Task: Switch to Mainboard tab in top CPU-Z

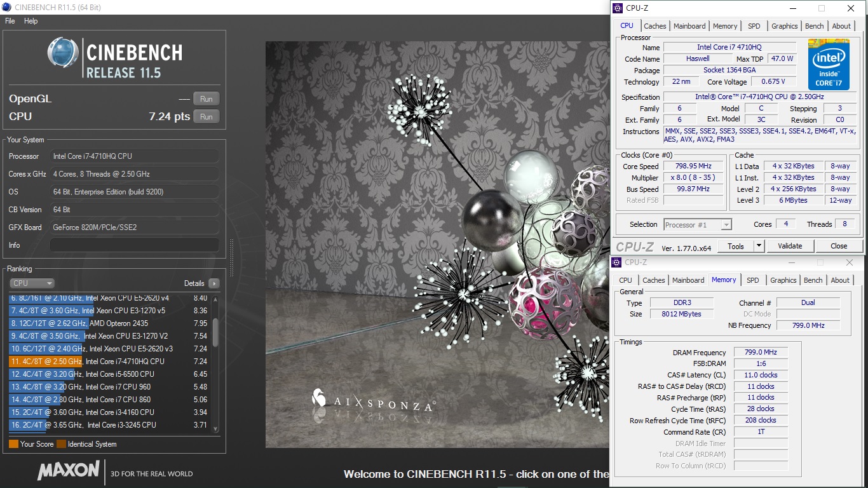Action: pyautogui.click(x=689, y=26)
